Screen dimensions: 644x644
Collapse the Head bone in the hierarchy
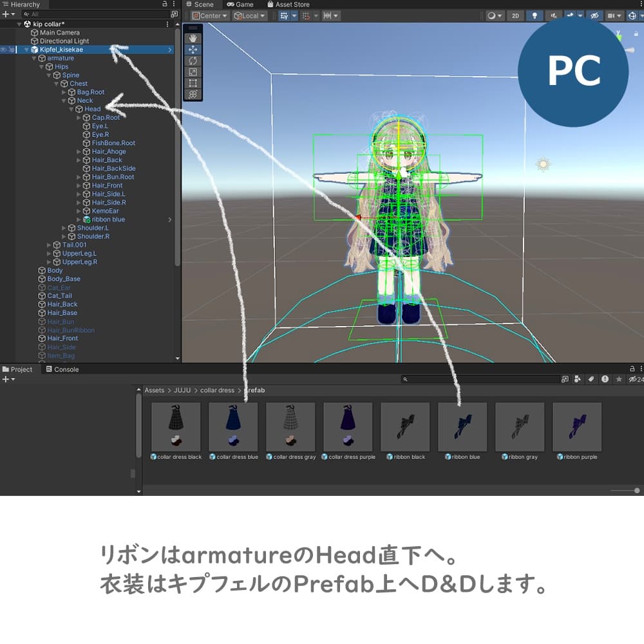[x=70, y=109]
